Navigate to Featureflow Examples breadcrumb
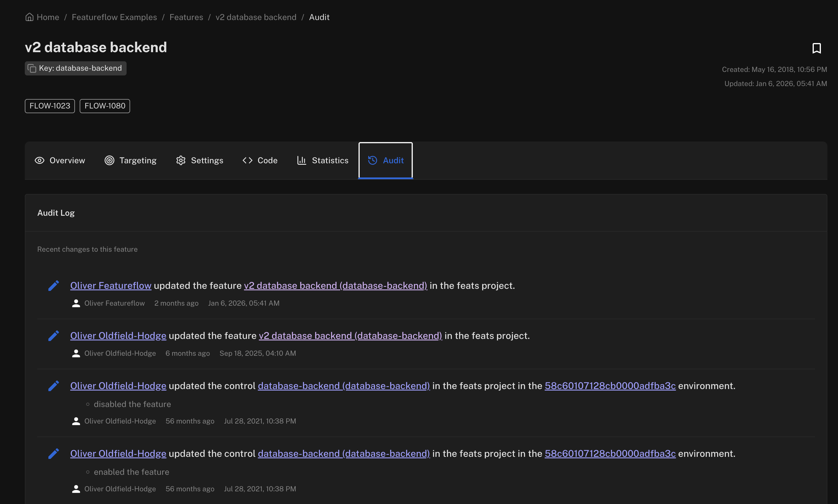838x504 pixels. click(x=114, y=17)
